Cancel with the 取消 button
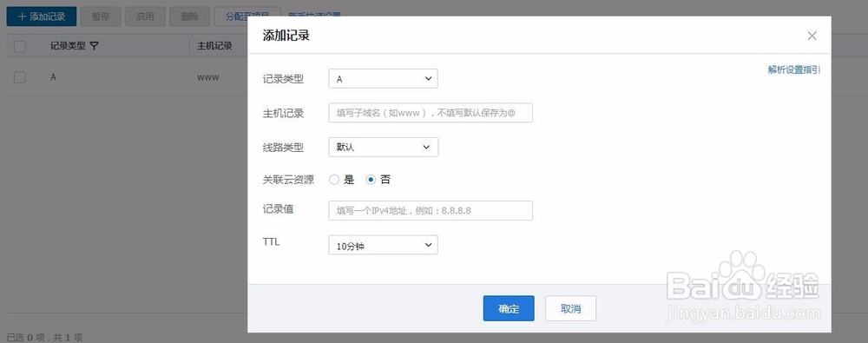 click(571, 308)
